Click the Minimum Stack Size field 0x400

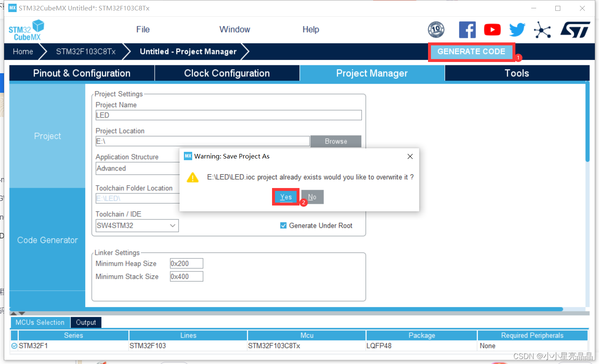click(x=186, y=277)
